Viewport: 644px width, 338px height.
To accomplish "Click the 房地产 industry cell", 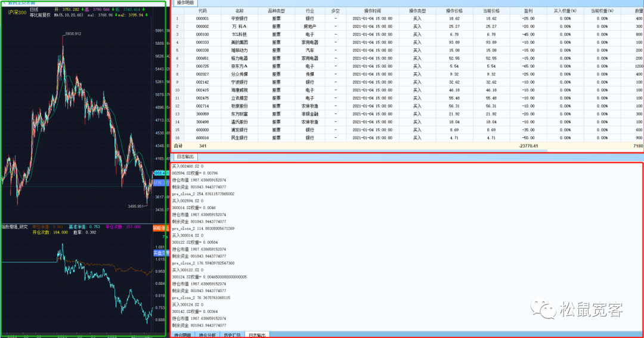I will click(310, 26).
